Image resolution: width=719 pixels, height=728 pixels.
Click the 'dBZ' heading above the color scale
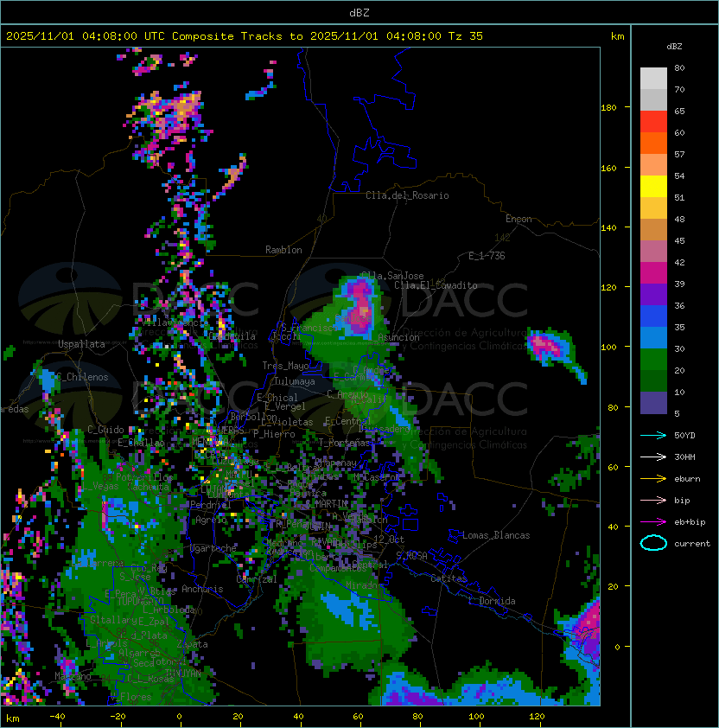[x=674, y=47]
